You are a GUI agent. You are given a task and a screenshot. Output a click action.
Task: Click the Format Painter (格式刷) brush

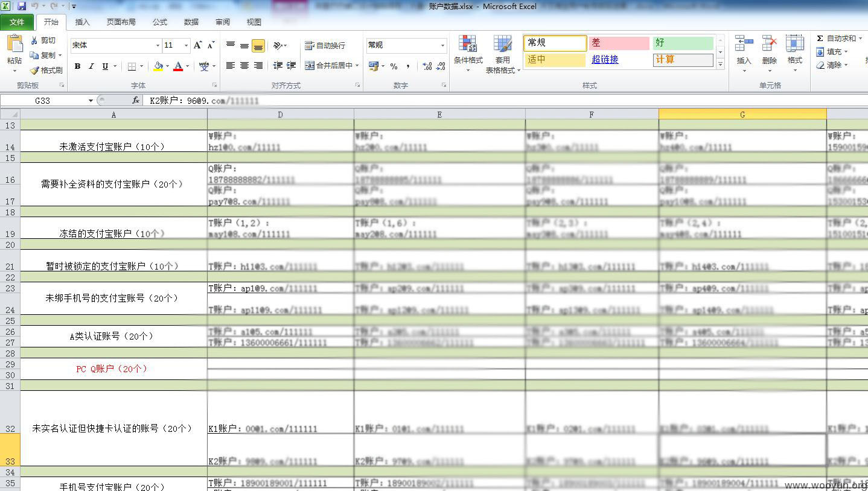[46, 70]
